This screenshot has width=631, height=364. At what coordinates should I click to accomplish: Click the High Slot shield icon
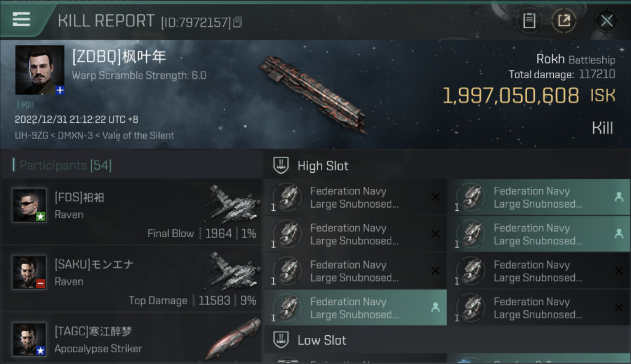click(282, 165)
